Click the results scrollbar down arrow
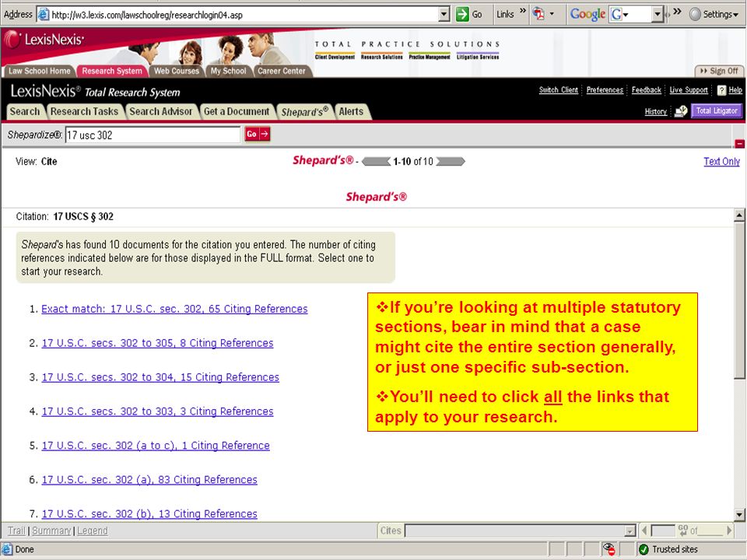The height and width of the screenshot is (560, 747). 739,514
